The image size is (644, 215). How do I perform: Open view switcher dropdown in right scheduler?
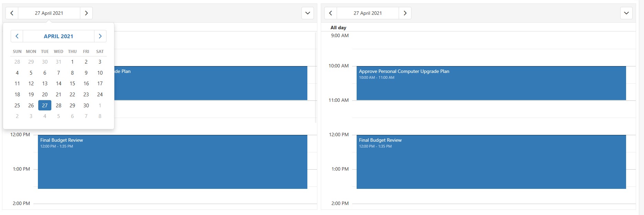point(626,13)
